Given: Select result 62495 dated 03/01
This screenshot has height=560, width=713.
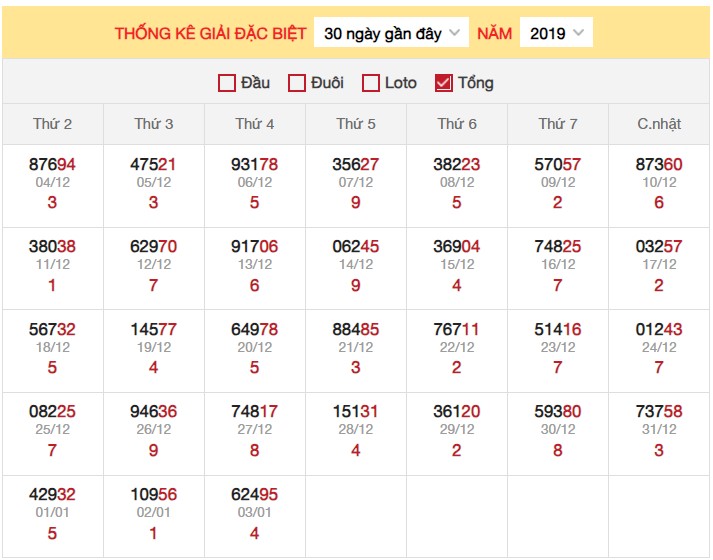Looking at the screenshot, I should click(255, 493).
